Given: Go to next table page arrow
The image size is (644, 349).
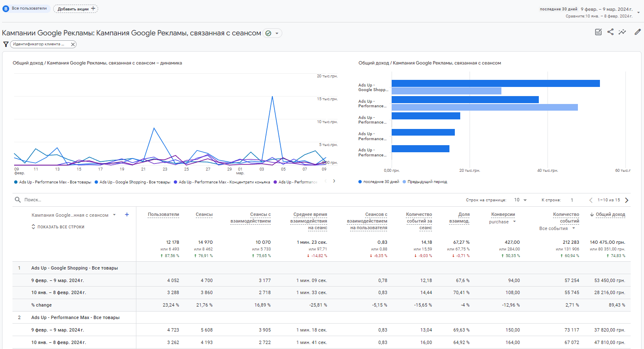Looking at the screenshot, I should [x=627, y=200].
